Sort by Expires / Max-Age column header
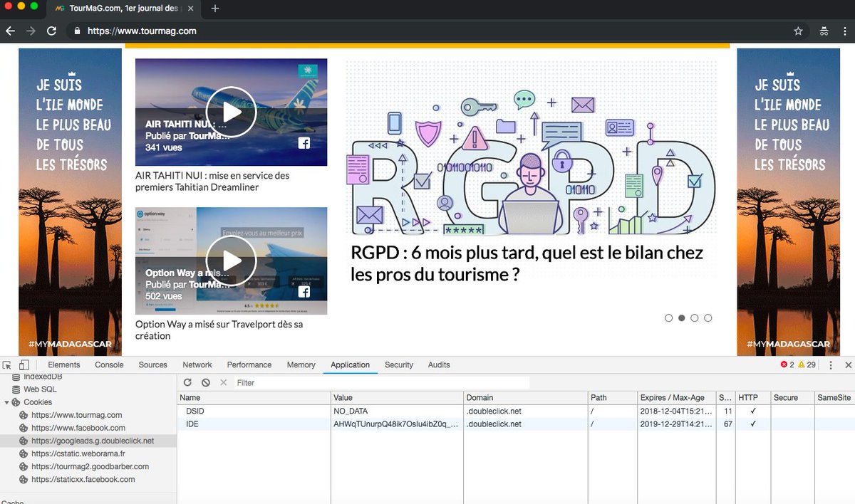 point(677,397)
